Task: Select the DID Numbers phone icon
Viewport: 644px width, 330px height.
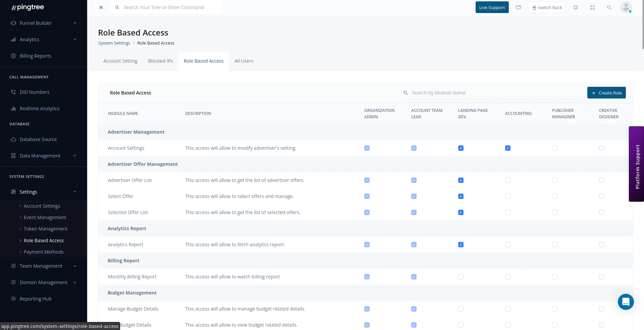Action: coord(13,92)
